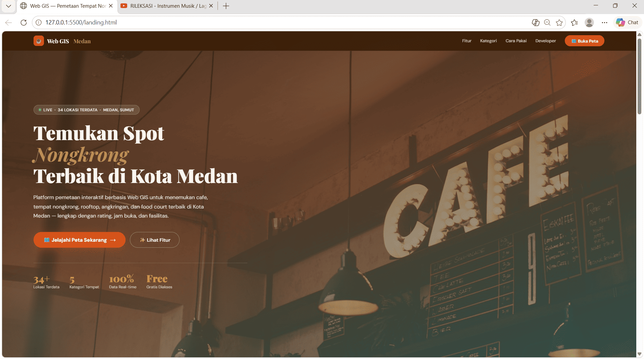
Task: Click the zoom out magnifier icon
Action: tap(547, 22)
